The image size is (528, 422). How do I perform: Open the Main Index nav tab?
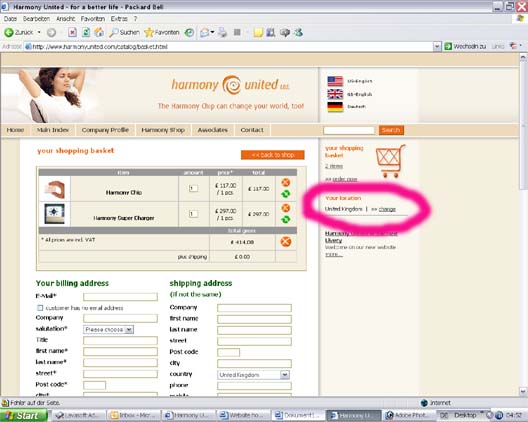(53, 130)
